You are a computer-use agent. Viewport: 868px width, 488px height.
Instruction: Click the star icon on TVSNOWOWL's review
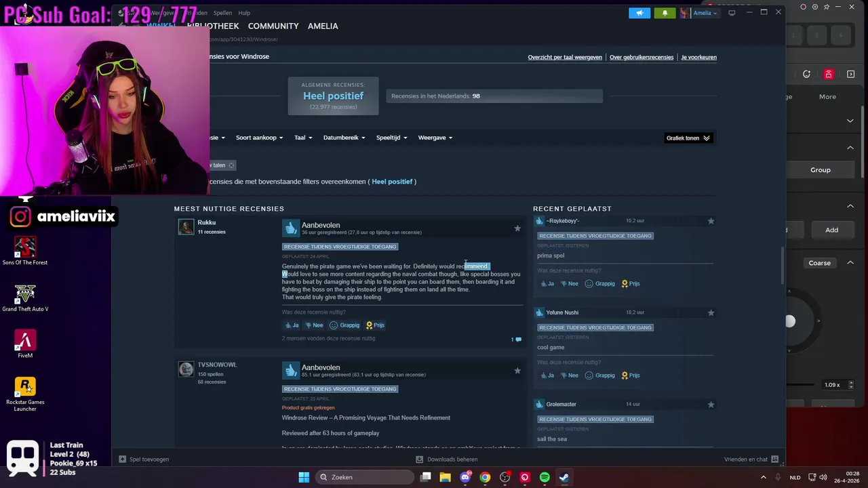point(517,371)
